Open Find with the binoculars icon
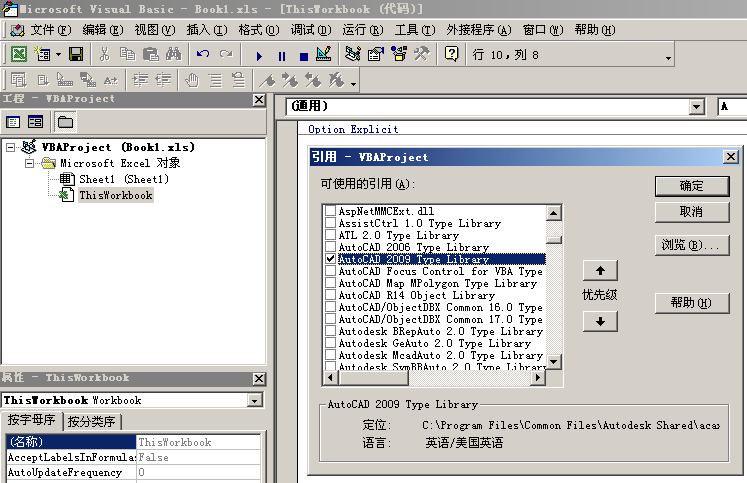Viewport: 747px width, 483px height. tap(173, 54)
